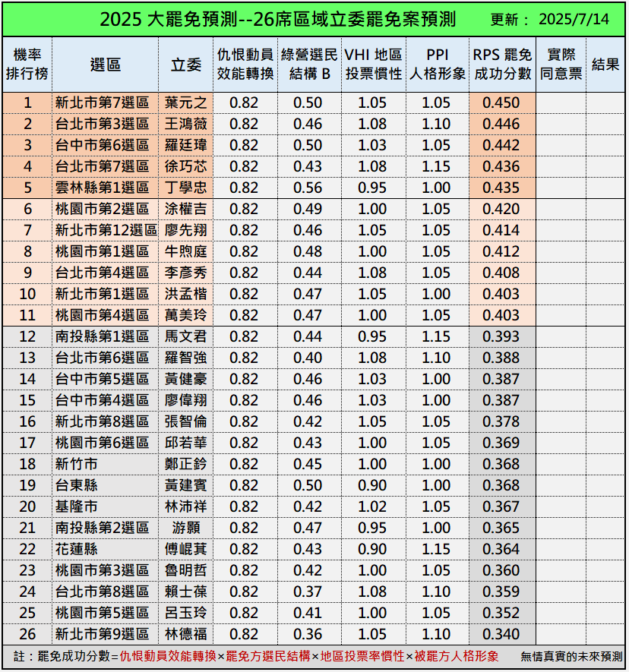Viewport: 629px width, 672px height.
Task: Click the name 黃建賓
Action: pos(185,485)
